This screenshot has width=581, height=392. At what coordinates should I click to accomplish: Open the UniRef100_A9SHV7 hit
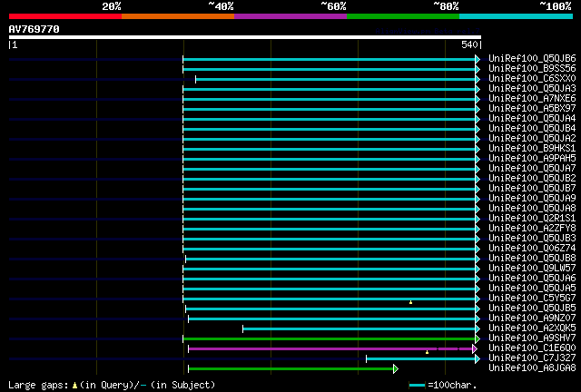point(532,338)
